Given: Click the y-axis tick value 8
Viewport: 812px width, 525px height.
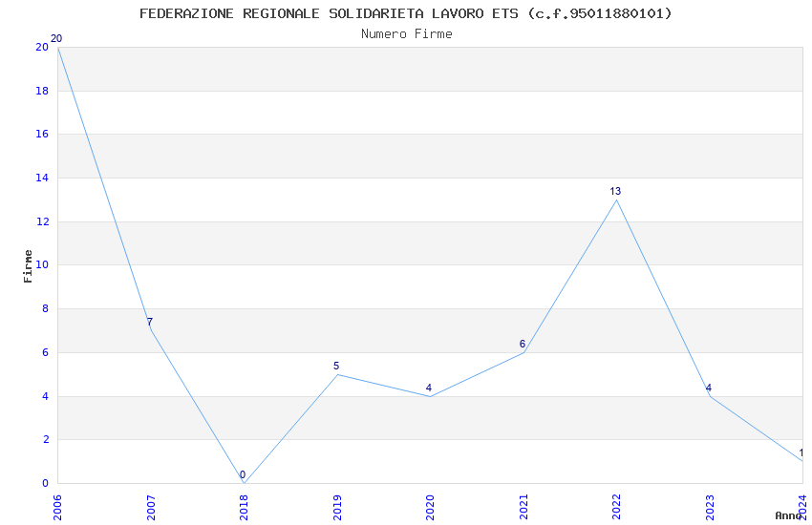Looking at the screenshot, I should coord(46,308).
